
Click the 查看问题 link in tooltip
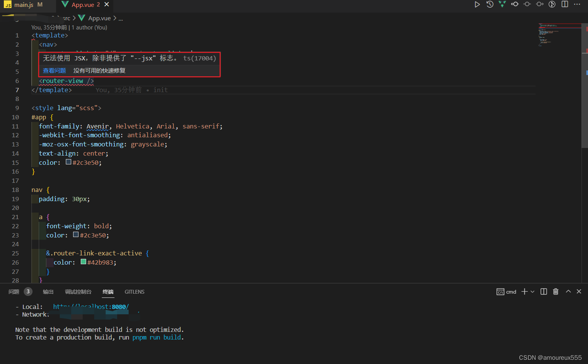[x=54, y=71]
